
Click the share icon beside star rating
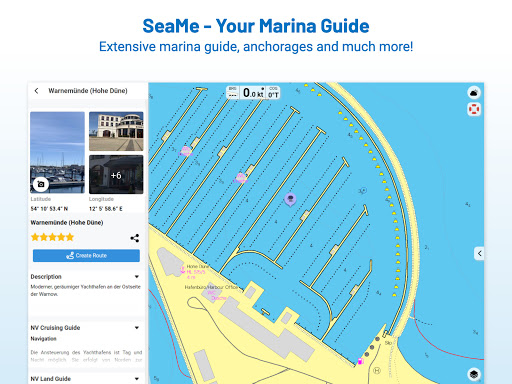(135, 238)
